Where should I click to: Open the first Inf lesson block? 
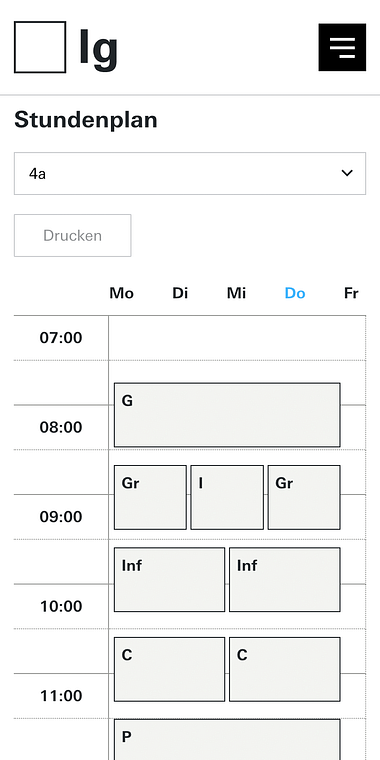(170, 580)
